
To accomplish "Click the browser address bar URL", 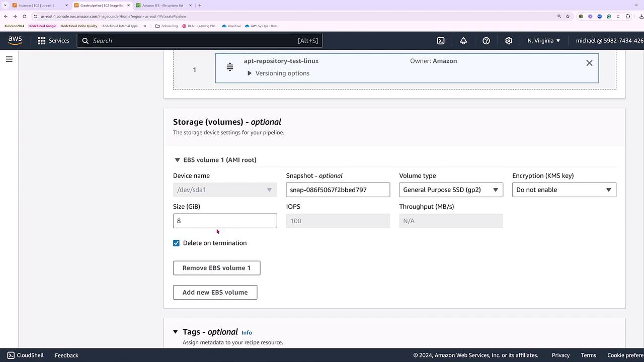I will click(x=113, y=16).
